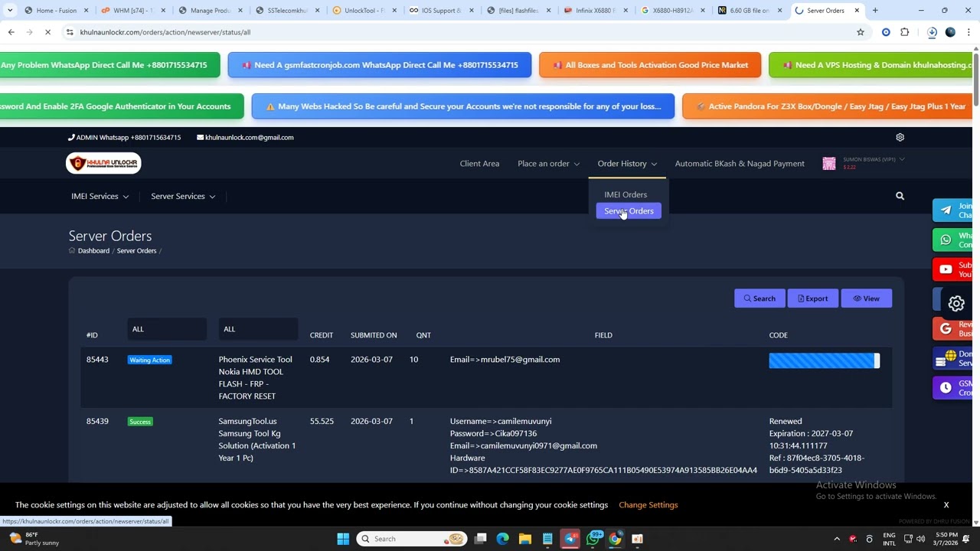Open Automatic BKash & Nagad Payment
980x551 pixels.
740,164
